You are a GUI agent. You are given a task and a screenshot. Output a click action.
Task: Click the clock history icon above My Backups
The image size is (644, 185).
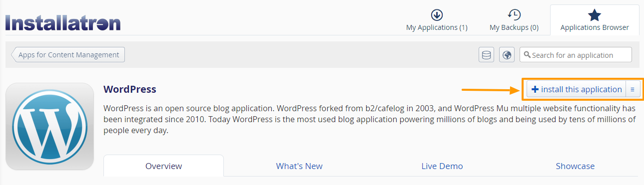(x=514, y=15)
